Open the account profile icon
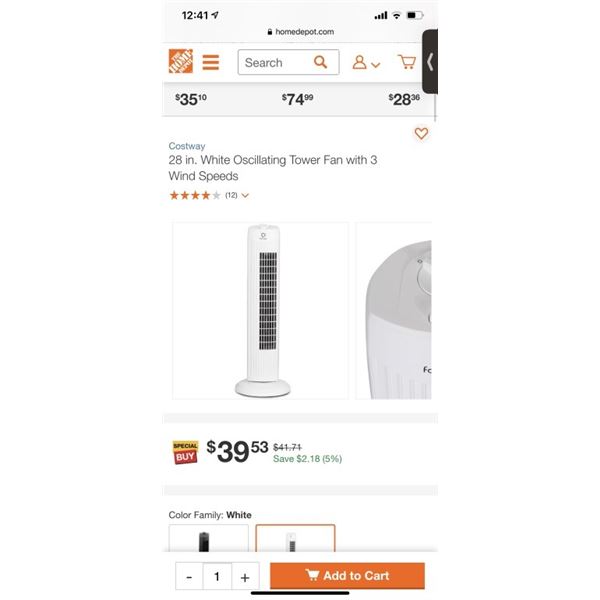Screen dimensions: 600x600 [x=359, y=62]
